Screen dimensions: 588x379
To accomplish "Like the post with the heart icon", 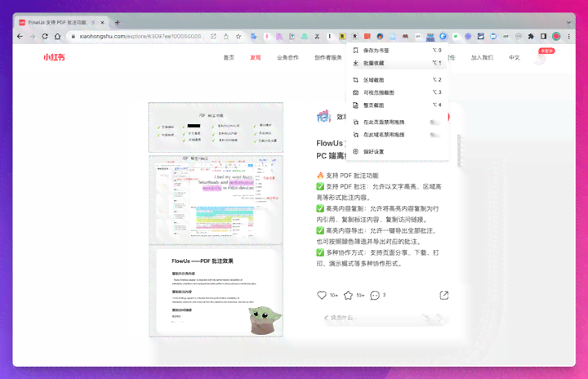I will pyautogui.click(x=322, y=296).
